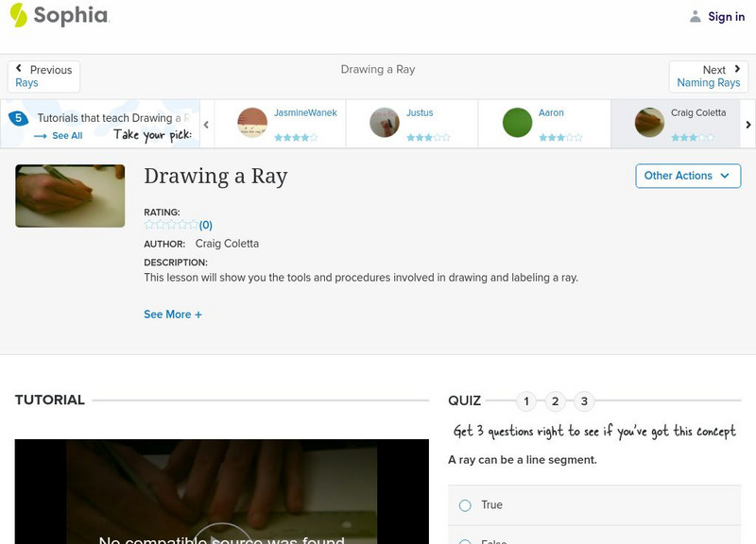The width and height of the screenshot is (756, 544).
Task: Click quiz step 3 progress circle
Action: (584, 401)
